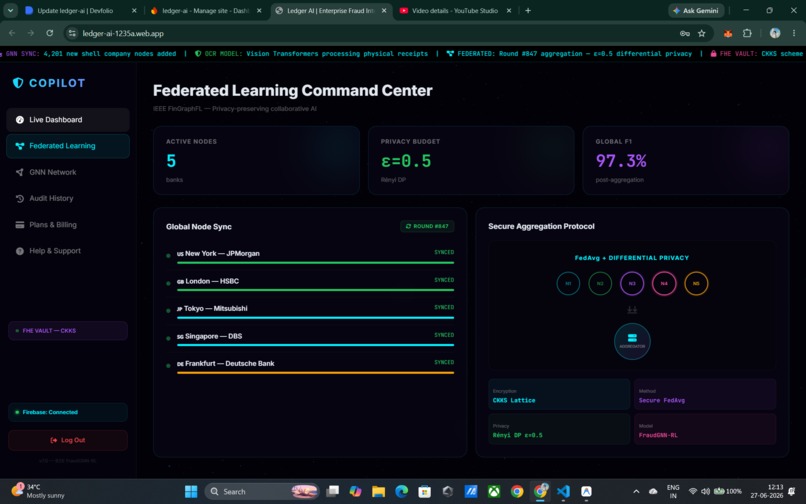Viewport: 806px width, 504px height.
Task: Click the FraudGNN-RL model card
Action: pos(705,429)
